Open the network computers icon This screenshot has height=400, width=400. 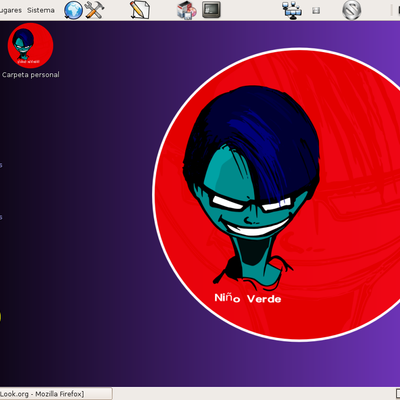(292, 10)
